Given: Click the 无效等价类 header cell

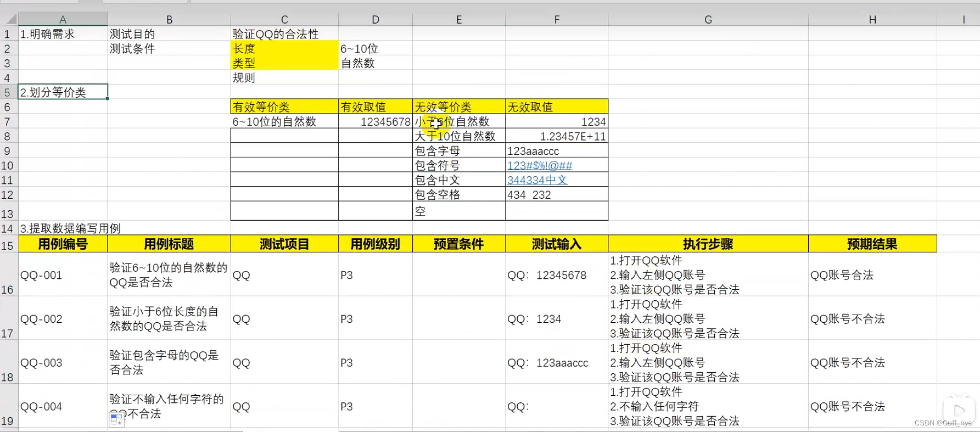Looking at the screenshot, I should (459, 106).
